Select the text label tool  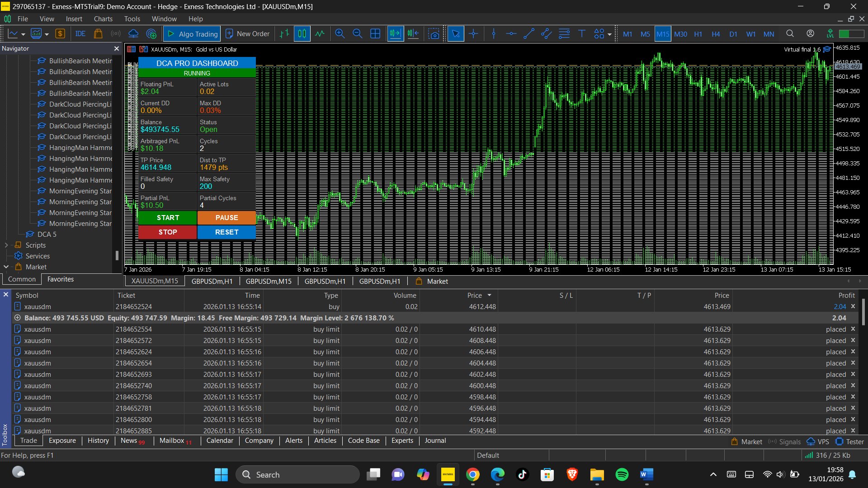tap(582, 34)
